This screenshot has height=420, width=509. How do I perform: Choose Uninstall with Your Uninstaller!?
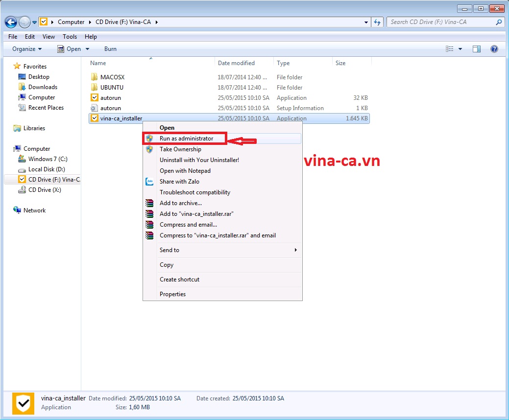pos(199,160)
